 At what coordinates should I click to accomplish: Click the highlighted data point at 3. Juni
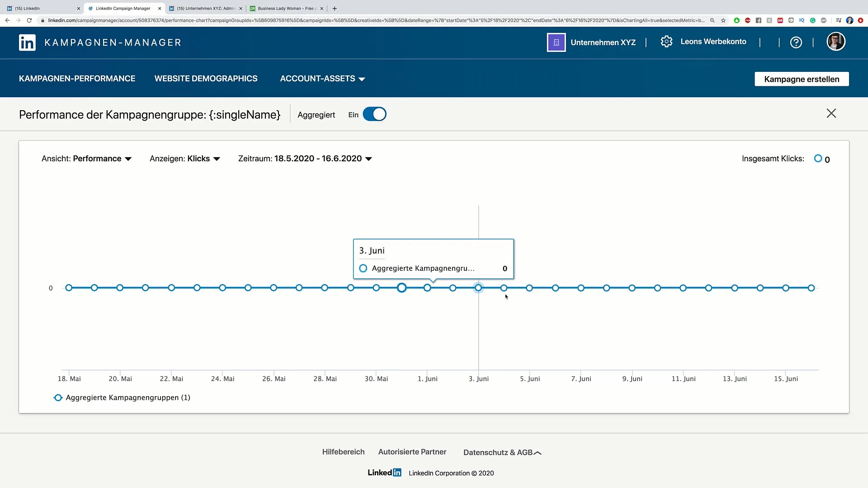478,288
